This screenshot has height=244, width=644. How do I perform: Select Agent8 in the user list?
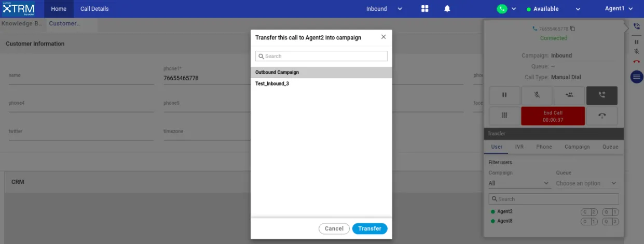(505, 221)
